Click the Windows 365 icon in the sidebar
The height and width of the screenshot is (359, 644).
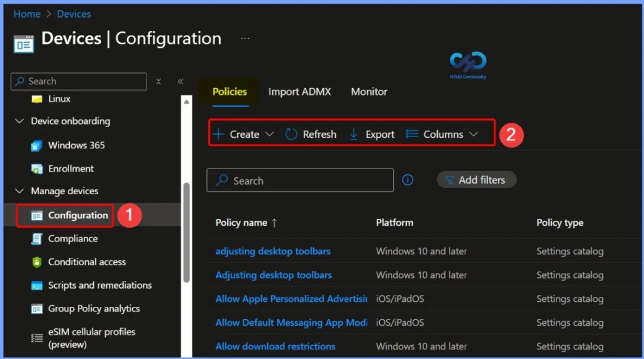(x=36, y=145)
